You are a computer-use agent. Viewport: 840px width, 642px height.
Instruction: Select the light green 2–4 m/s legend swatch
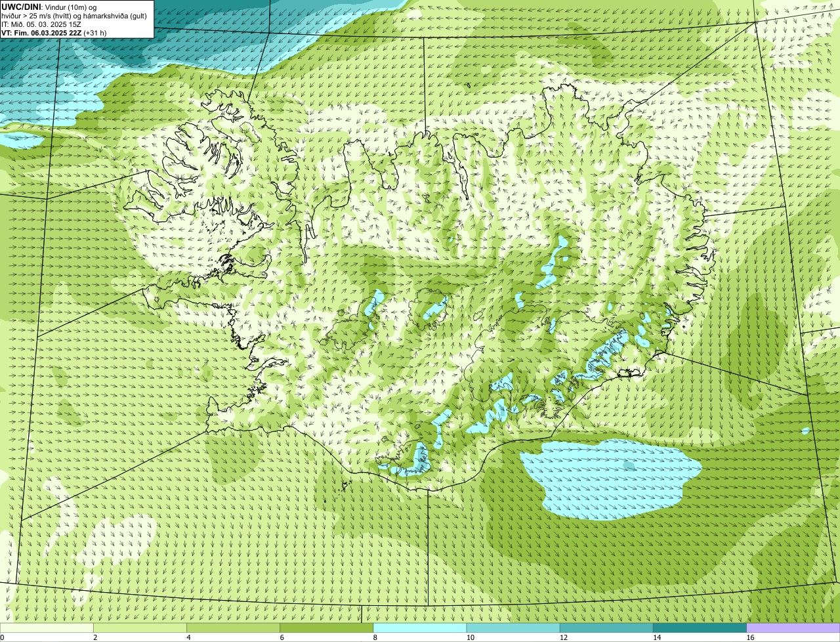click(140, 628)
